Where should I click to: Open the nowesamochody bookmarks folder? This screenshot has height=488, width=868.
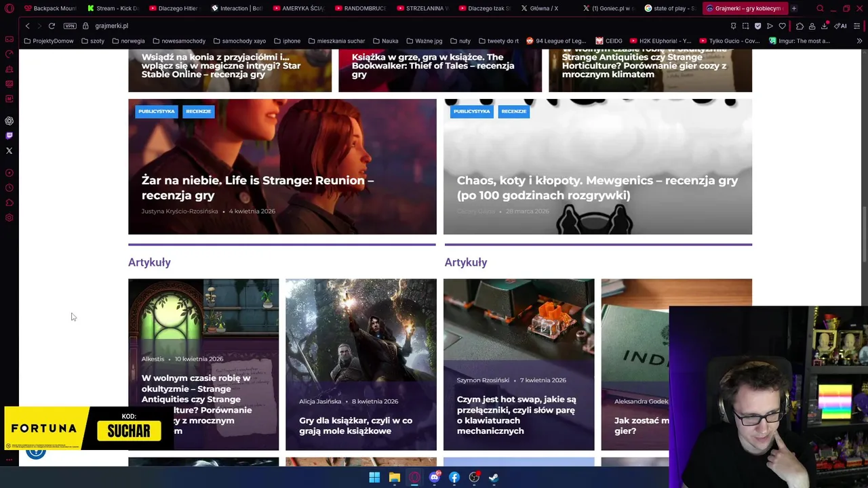178,41
